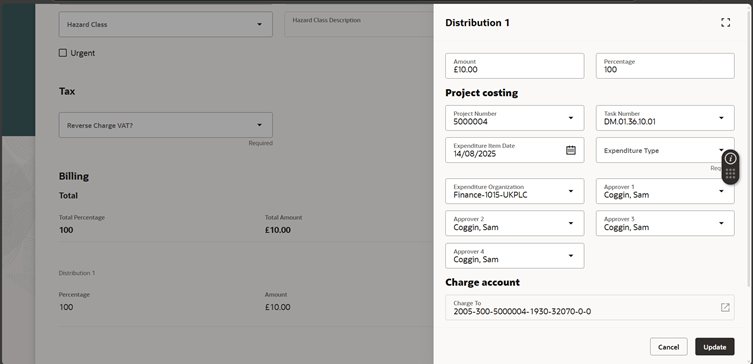Image resolution: width=753 pixels, height=364 pixels.
Task: Expand the Hazard Class dropdown
Action: click(259, 24)
